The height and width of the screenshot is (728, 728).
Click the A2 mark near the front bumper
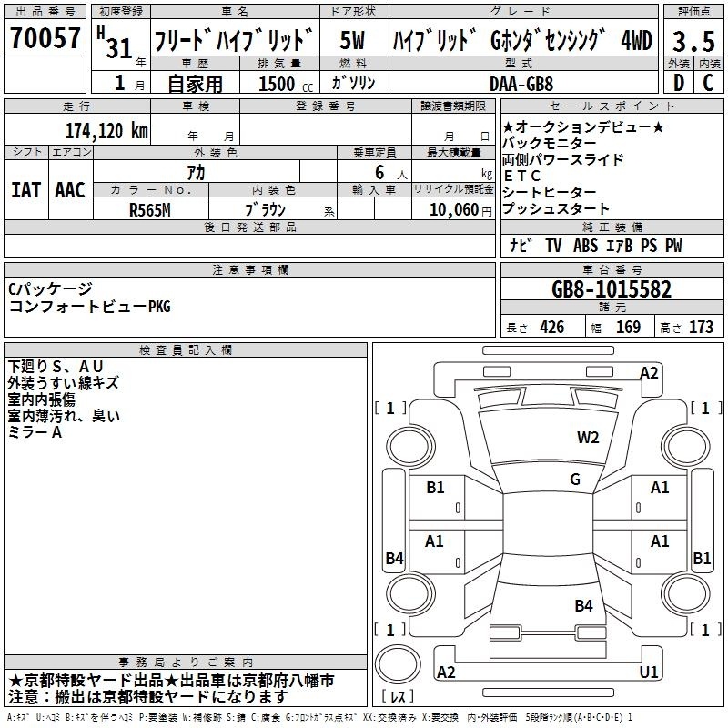(x=649, y=372)
